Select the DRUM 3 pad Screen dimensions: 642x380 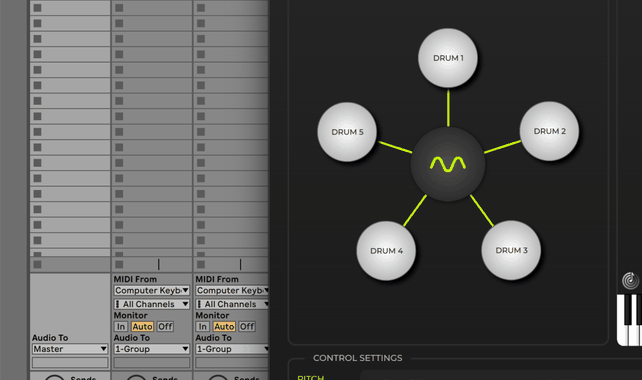(x=511, y=250)
